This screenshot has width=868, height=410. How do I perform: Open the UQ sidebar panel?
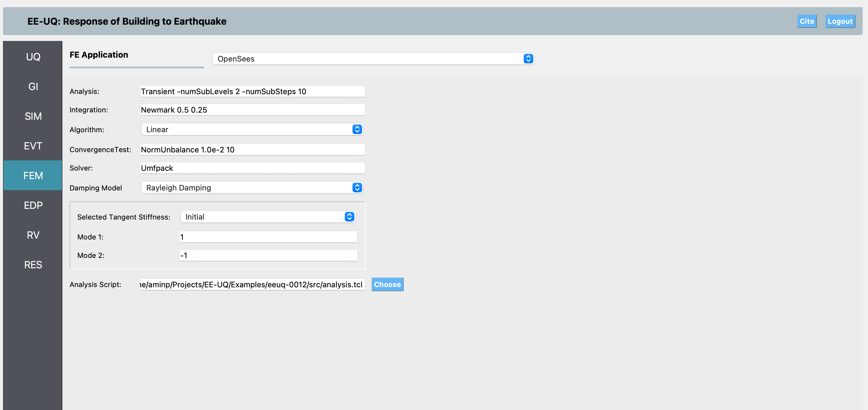click(x=33, y=57)
